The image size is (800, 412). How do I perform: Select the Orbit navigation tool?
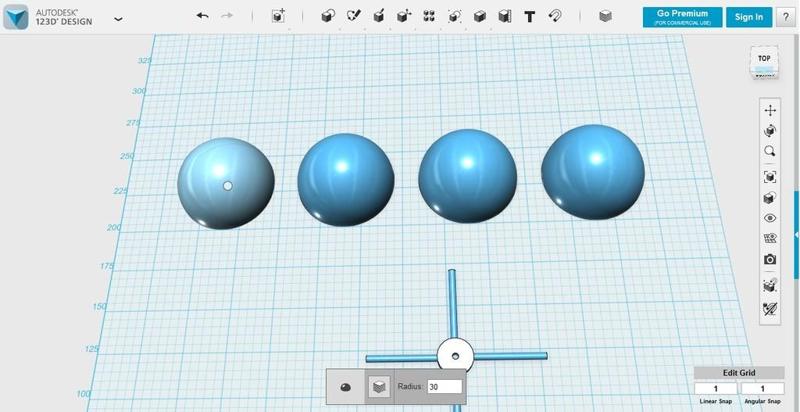(x=770, y=131)
